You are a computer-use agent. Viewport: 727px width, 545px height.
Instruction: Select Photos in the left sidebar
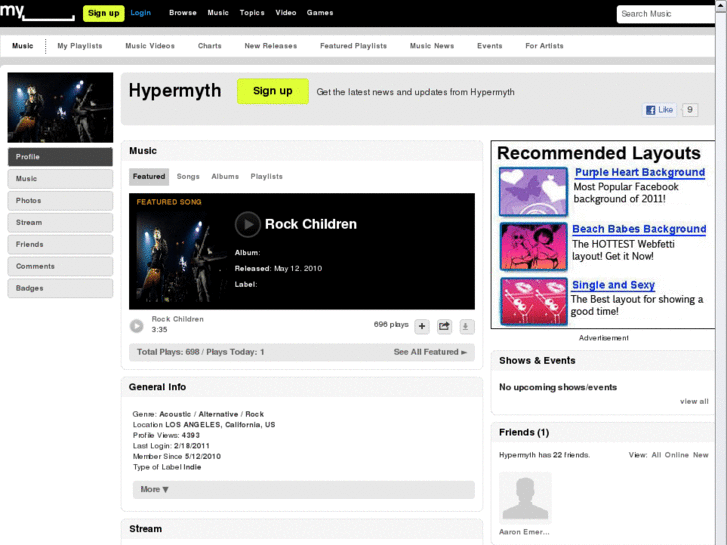[x=60, y=200]
